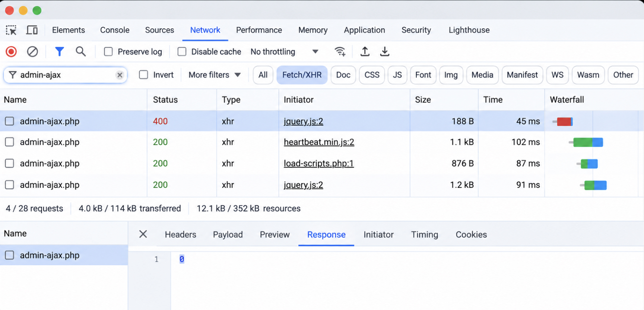The width and height of the screenshot is (644, 310).
Task: Expand the More filters dropdown
Action: point(215,75)
